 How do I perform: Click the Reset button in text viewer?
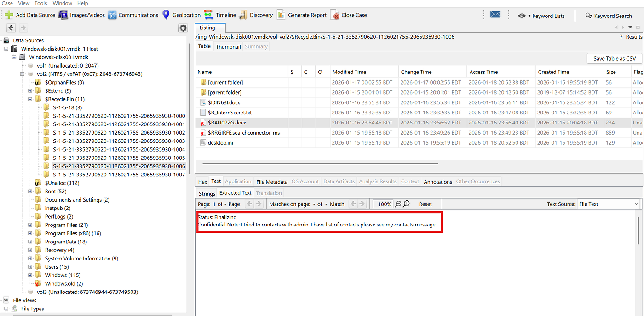point(425,203)
